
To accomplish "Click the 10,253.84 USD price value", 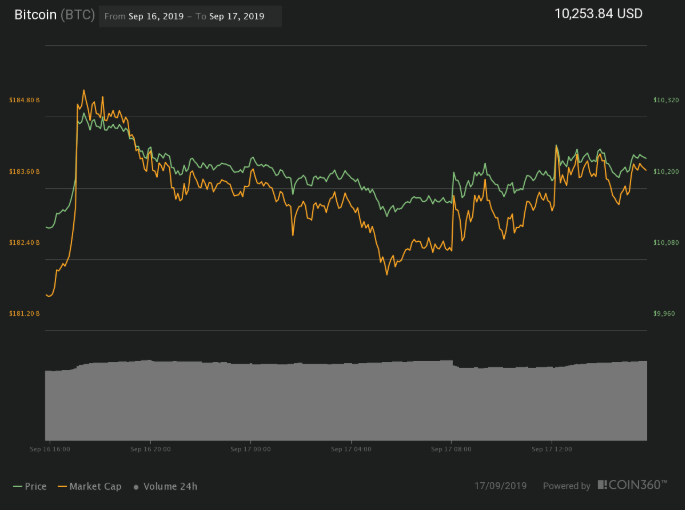I will [599, 14].
